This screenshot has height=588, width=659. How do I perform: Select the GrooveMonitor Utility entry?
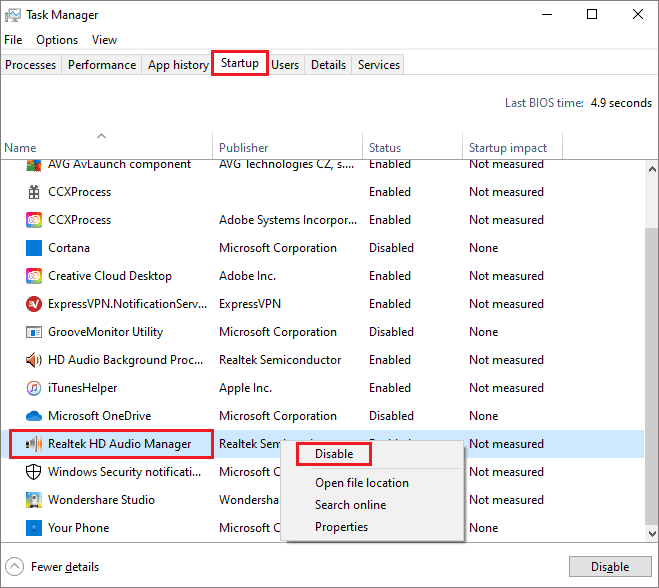(105, 332)
